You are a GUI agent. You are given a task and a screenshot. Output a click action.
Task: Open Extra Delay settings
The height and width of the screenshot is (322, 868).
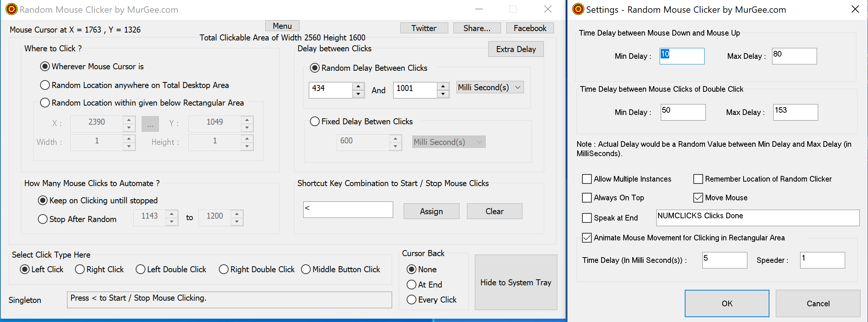point(516,49)
